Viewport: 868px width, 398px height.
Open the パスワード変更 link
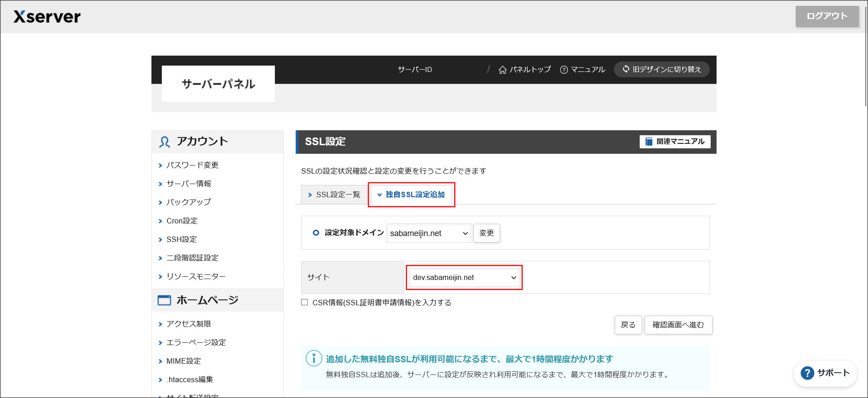pyautogui.click(x=192, y=165)
